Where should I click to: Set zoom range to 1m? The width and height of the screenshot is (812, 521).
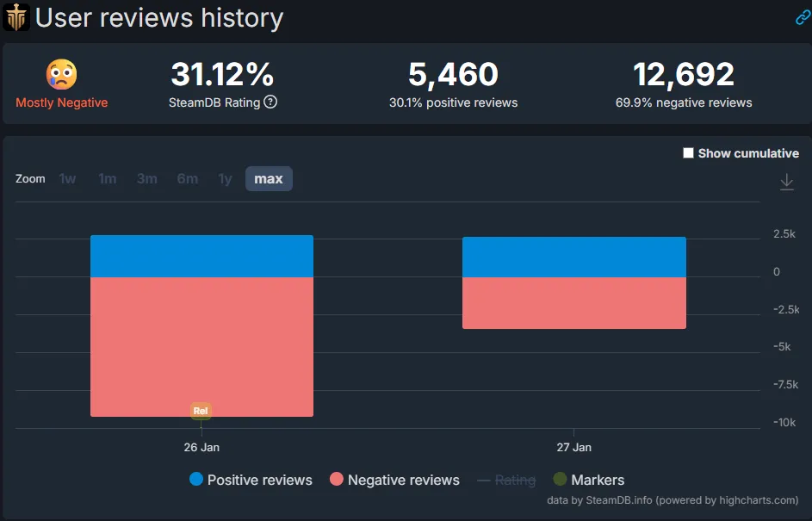pos(107,179)
